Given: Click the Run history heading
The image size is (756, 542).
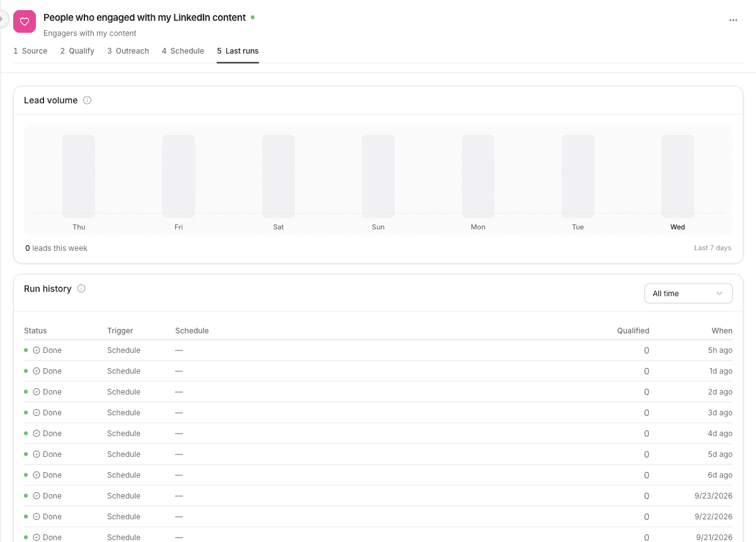Looking at the screenshot, I should (x=48, y=289).
